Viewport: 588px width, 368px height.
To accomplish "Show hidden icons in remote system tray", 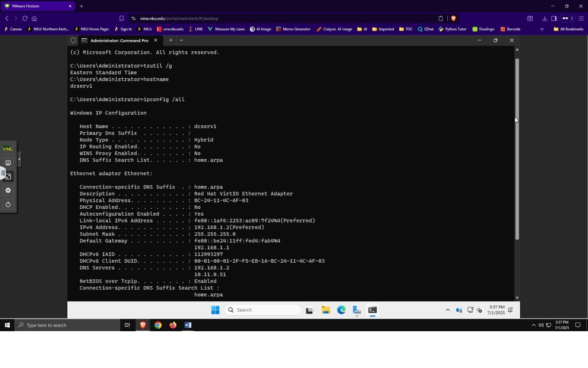I will (x=448, y=310).
